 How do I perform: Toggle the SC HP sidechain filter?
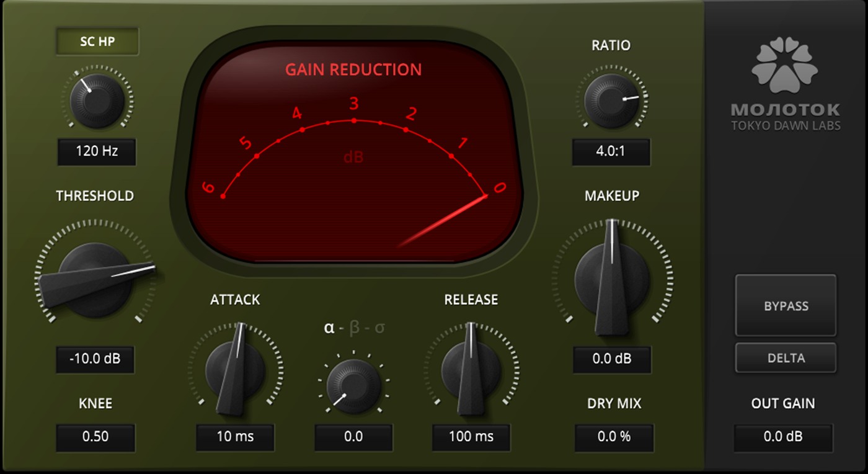[97, 42]
